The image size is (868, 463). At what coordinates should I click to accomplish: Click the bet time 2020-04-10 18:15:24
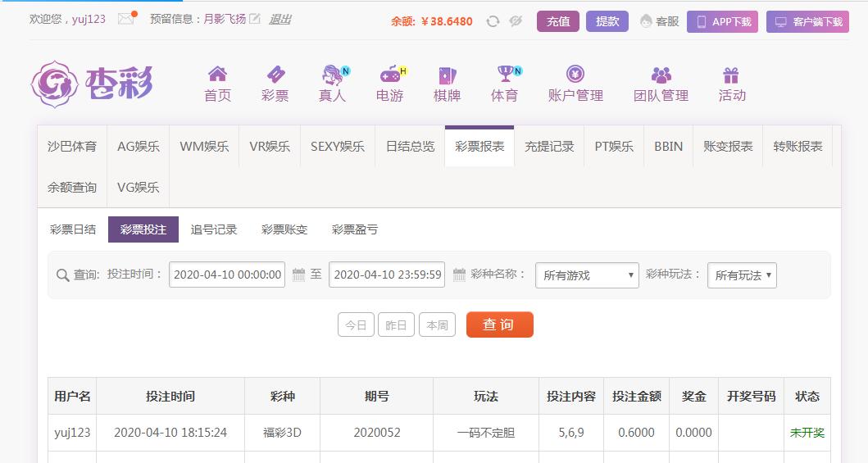point(170,433)
